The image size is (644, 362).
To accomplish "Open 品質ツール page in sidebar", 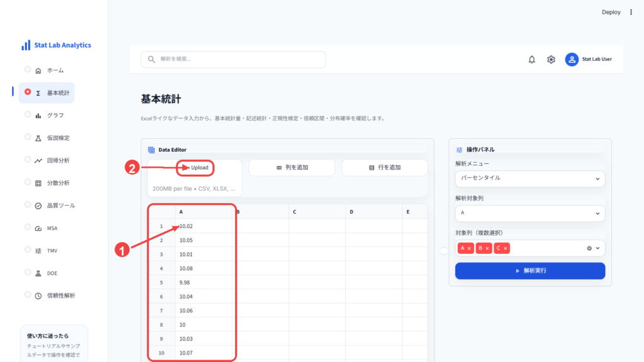I will point(61,206).
